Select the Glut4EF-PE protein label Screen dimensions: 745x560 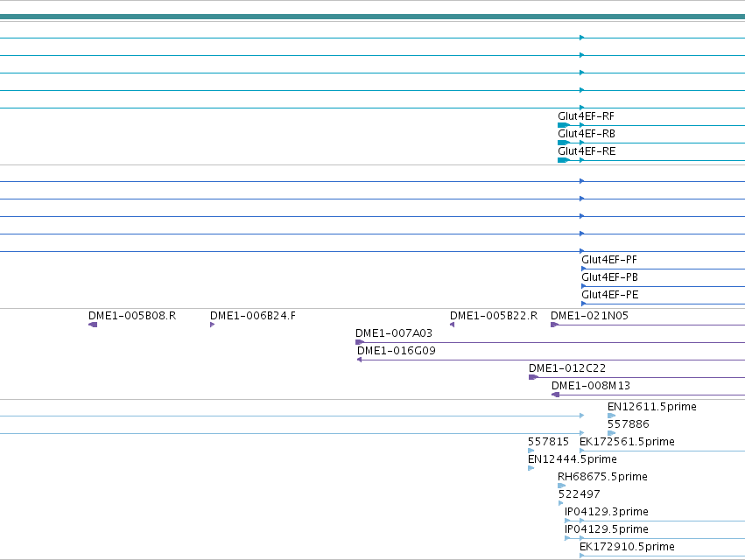[610, 295]
